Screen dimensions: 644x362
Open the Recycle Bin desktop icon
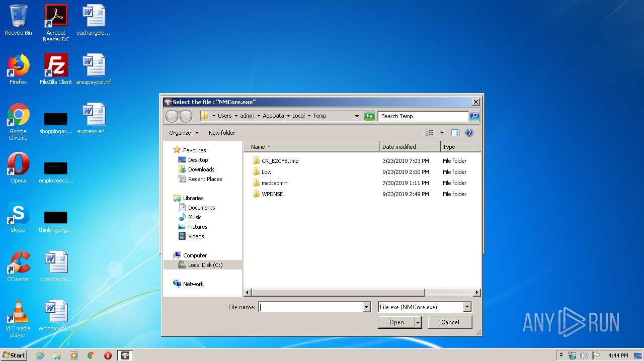pos(18,20)
